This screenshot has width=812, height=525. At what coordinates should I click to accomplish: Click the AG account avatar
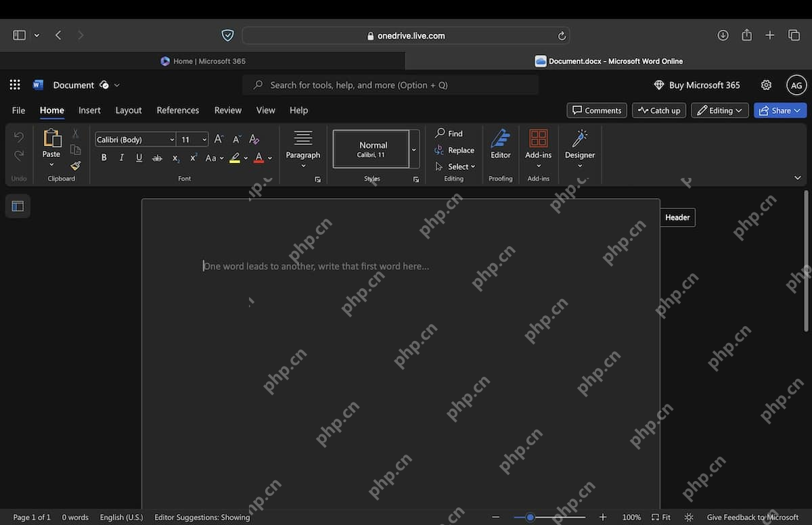pos(796,85)
